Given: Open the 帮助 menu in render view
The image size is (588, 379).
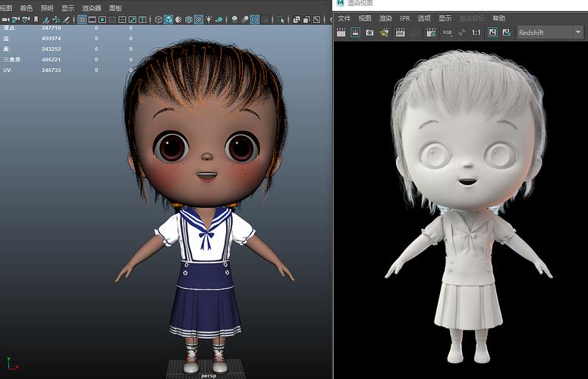Looking at the screenshot, I should [498, 18].
